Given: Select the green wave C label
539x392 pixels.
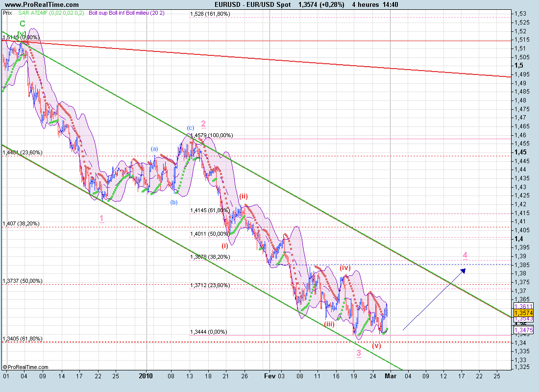Looking at the screenshot, I should coord(23,24).
